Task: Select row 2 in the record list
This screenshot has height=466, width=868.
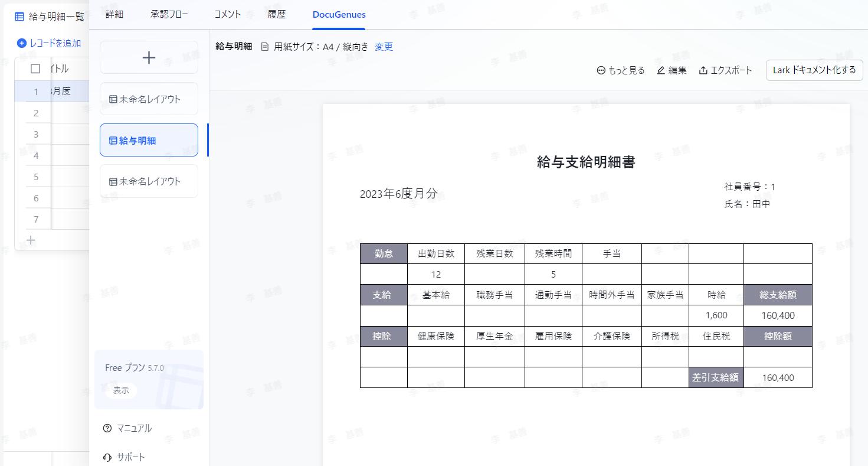Action: coord(51,113)
